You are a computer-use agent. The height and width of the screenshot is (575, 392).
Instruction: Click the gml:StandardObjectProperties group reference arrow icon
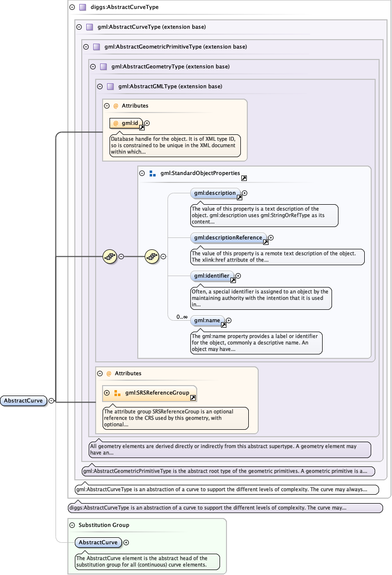tap(244, 178)
